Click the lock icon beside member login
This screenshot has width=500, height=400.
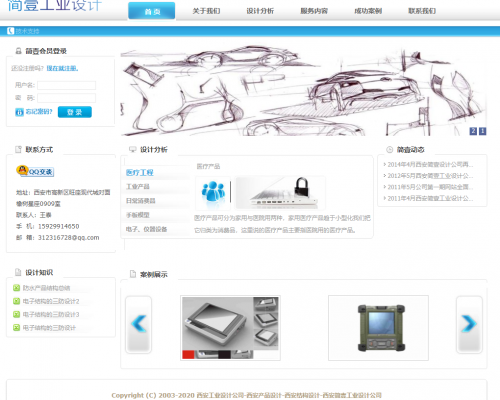[x=18, y=51]
